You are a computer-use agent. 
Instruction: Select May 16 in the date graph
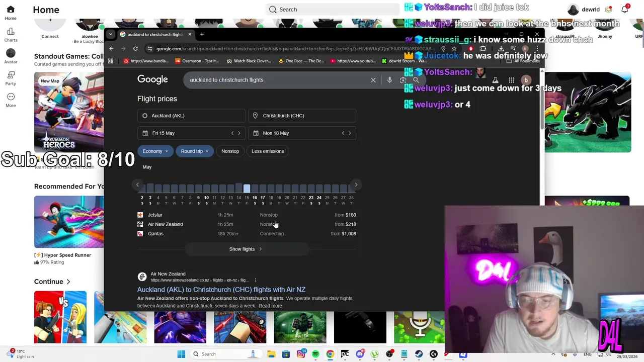(255, 194)
